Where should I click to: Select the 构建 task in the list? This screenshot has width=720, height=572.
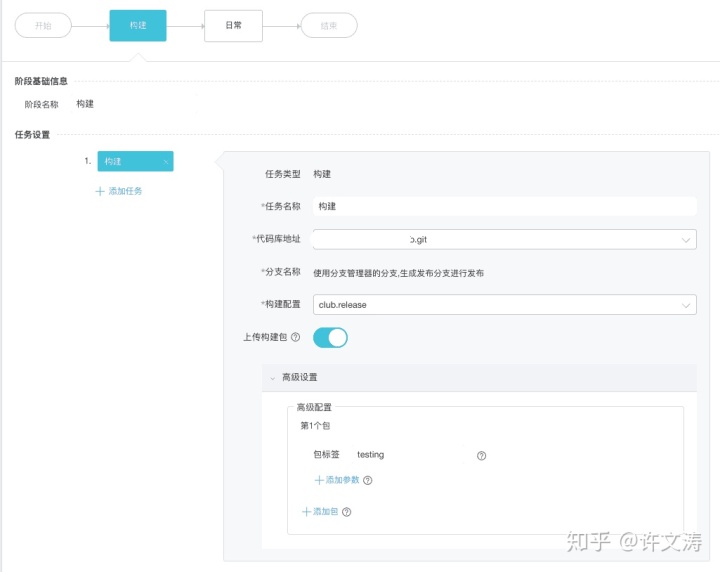[135, 161]
